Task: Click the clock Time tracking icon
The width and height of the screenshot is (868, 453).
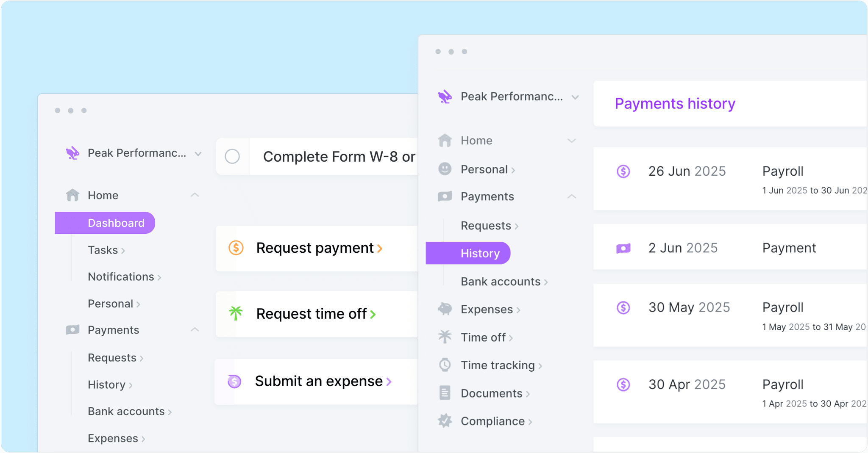Action: (445, 365)
